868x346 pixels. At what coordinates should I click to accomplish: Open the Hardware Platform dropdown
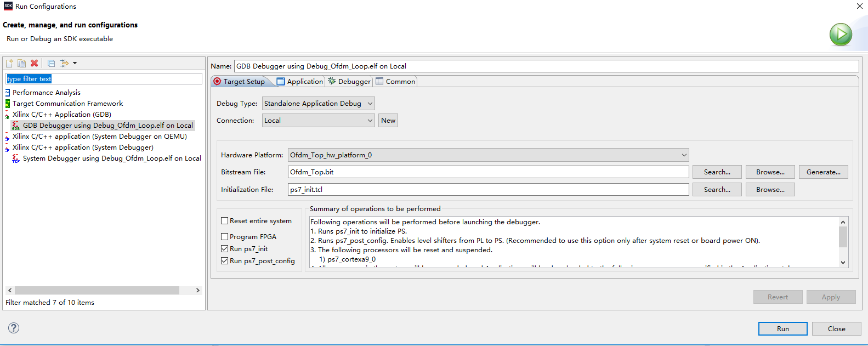tap(489, 155)
